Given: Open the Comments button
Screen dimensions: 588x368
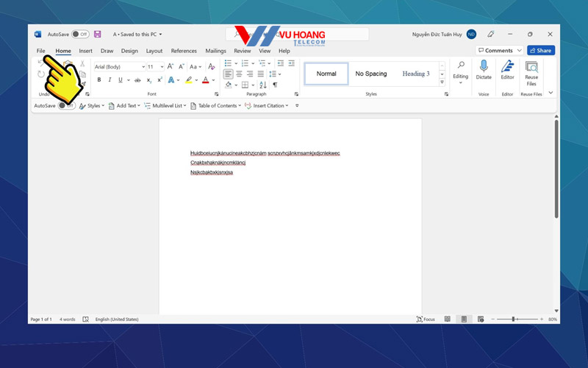Looking at the screenshot, I should pos(499,51).
